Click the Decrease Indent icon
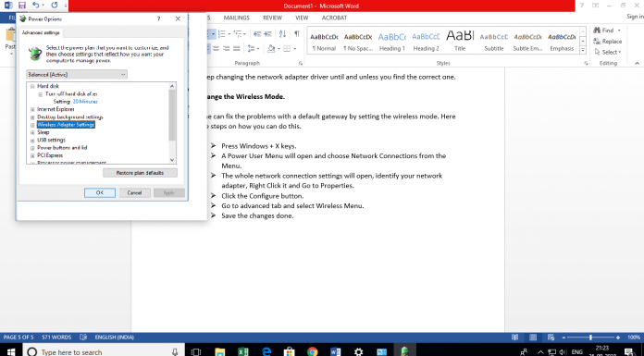The image size is (644, 356). [257, 33]
